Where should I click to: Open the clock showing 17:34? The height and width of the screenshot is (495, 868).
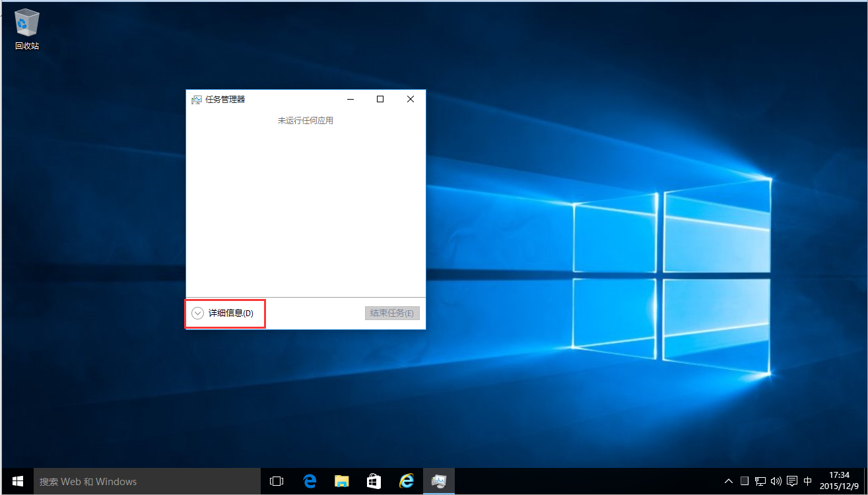(839, 482)
